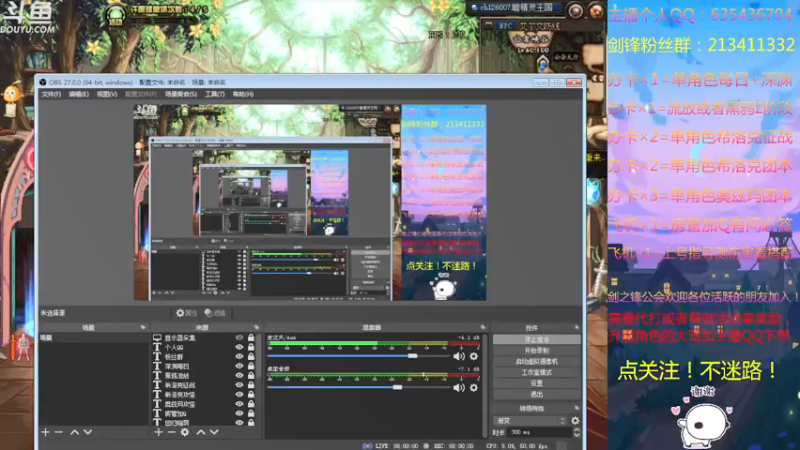Undock the 来源 panel via header icon
The height and width of the screenshot is (450, 800).
[x=256, y=327]
